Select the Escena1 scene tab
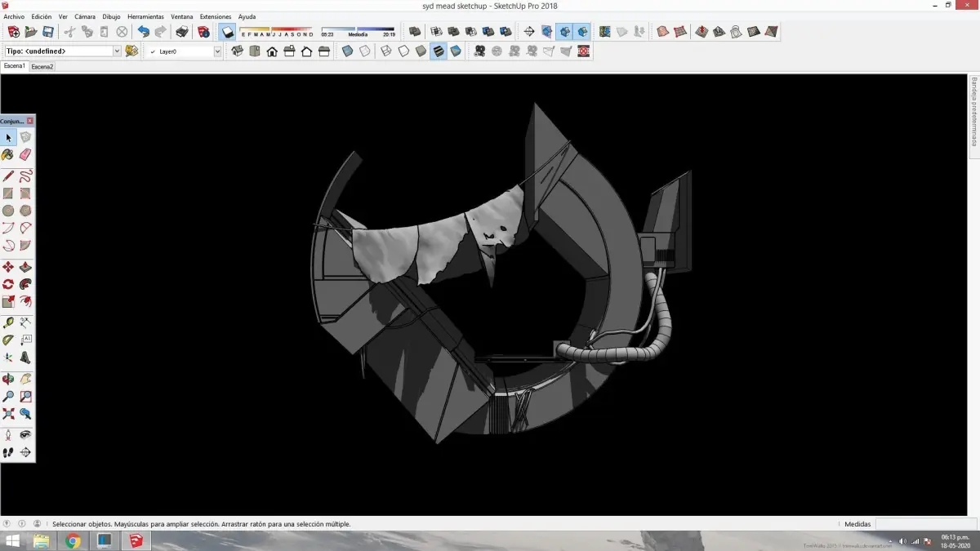The image size is (980, 551). coord(15,65)
